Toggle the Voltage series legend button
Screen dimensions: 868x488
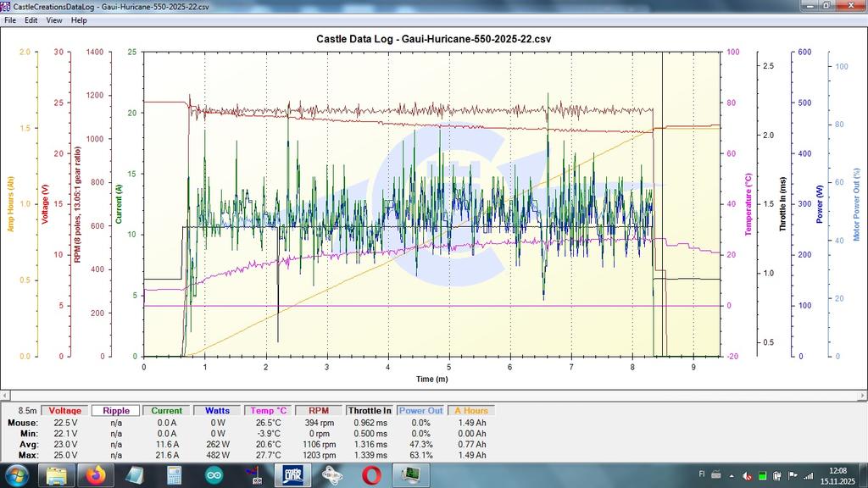point(65,410)
